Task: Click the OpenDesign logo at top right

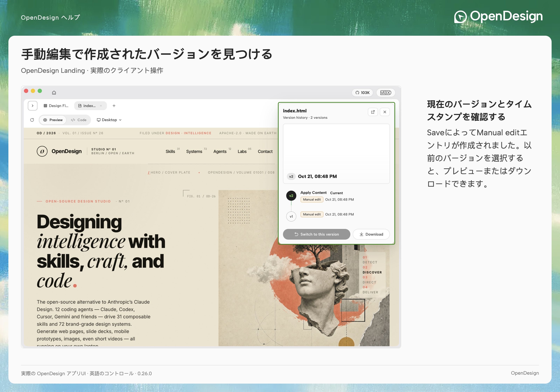Action: pyautogui.click(x=498, y=17)
